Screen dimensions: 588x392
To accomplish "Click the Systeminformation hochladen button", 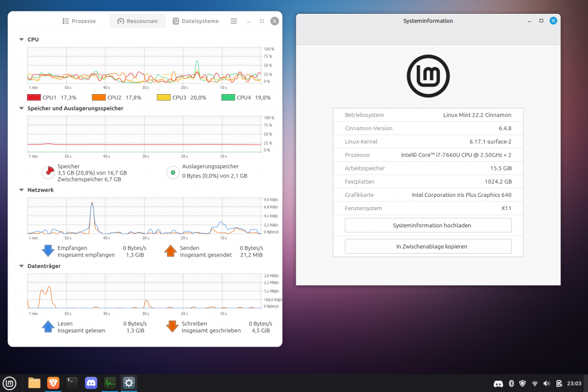I will tap(428, 226).
